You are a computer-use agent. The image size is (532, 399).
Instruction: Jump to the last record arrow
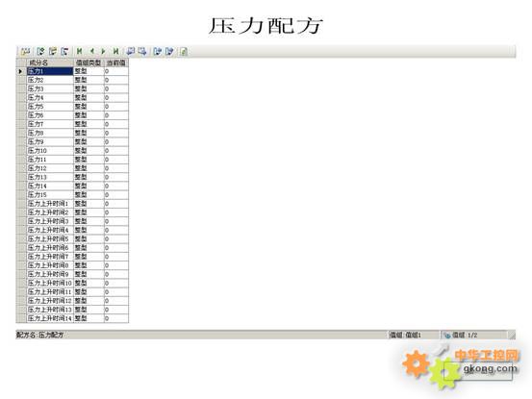tap(115, 51)
